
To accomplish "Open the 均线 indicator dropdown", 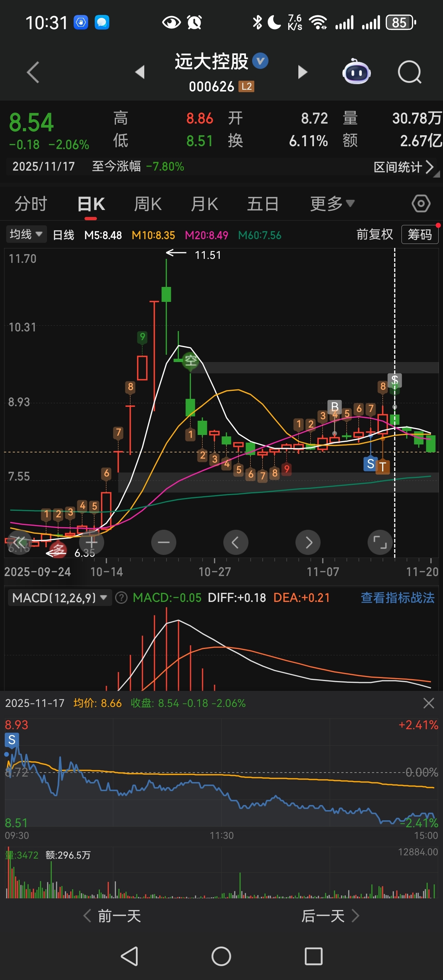I will (x=26, y=234).
